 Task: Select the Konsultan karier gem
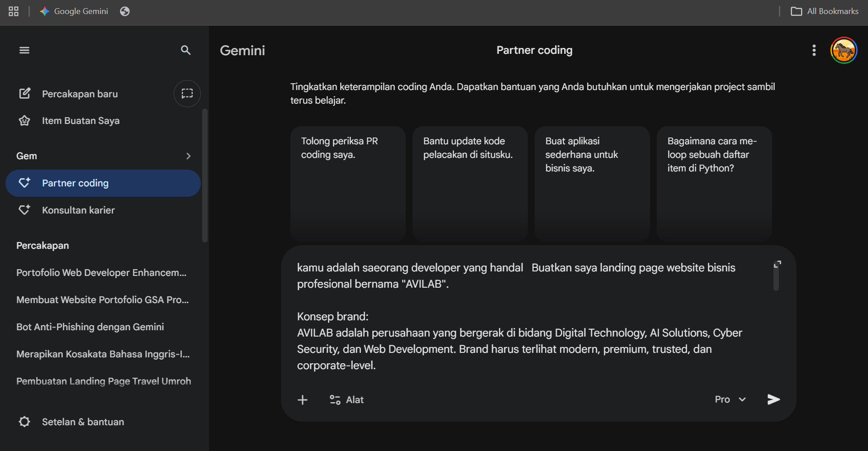point(78,210)
